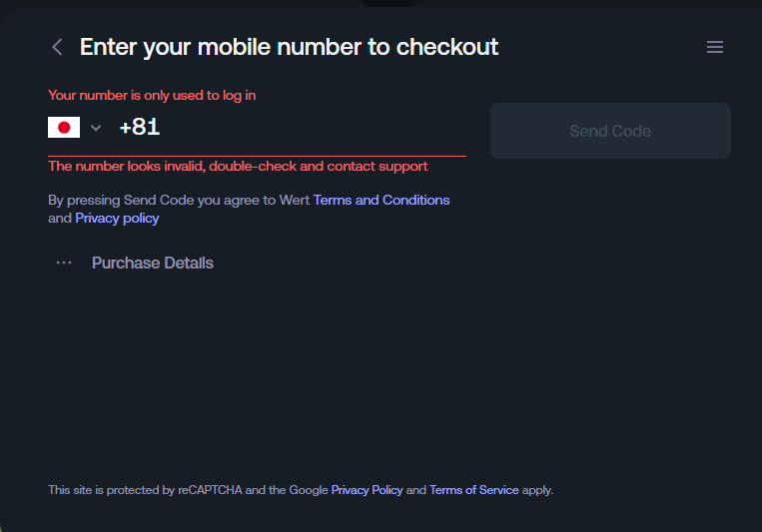Click the invalid number error message

[238, 166]
